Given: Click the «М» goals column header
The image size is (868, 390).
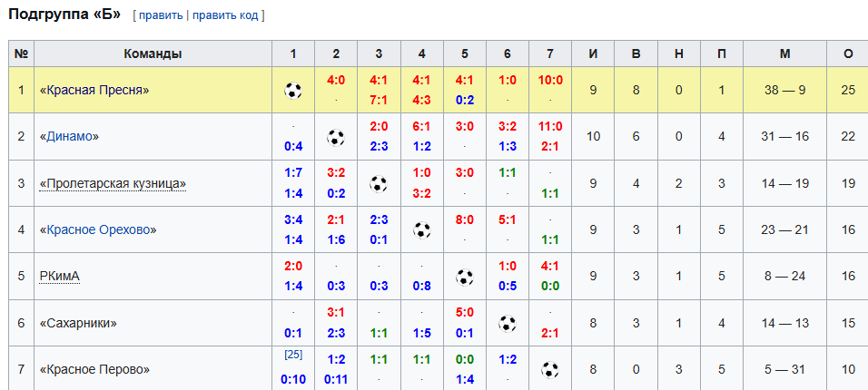Looking at the screenshot, I should [x=785, y=54].
